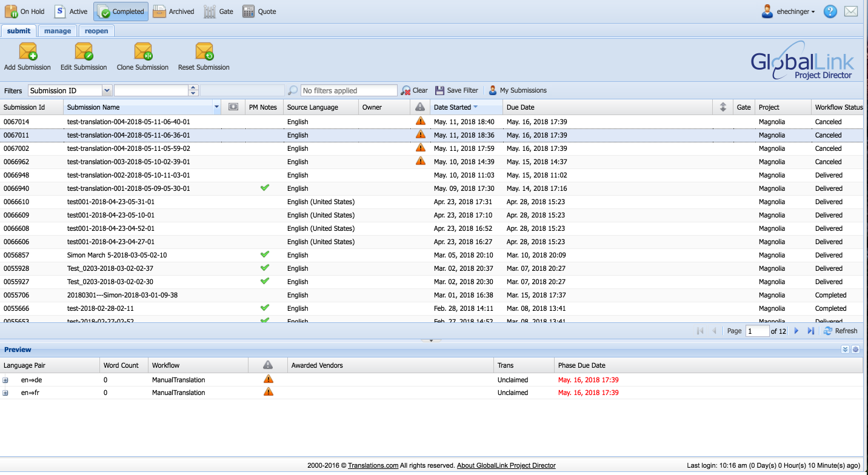Click the My Submissions button
The width and height of the screenshot is (868, 475).
point(517,90)
